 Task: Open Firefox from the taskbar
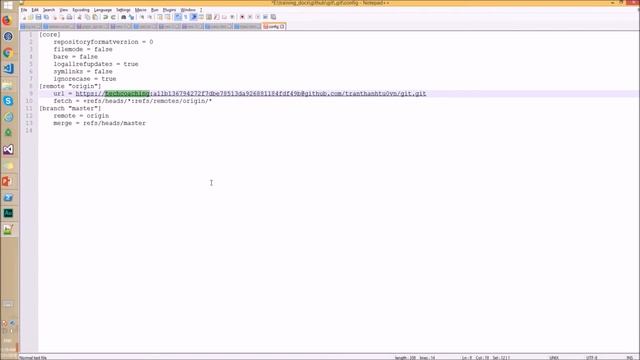coord(8,20)
